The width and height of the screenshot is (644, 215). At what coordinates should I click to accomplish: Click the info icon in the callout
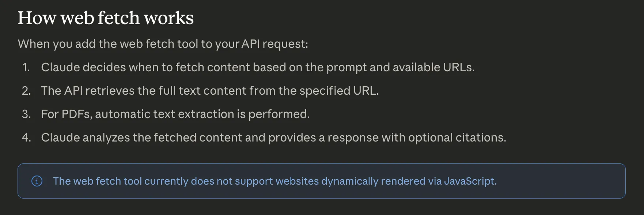point(37,181)
